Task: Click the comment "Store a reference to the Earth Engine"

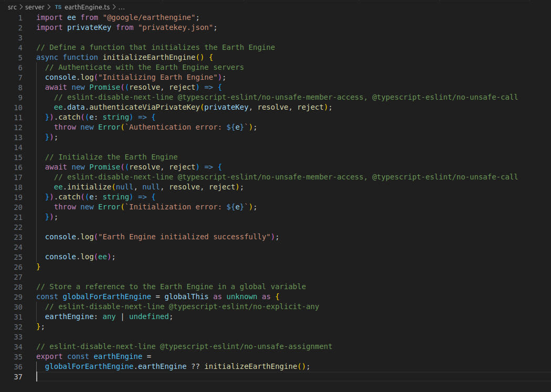Action: (x=171, y=287)
